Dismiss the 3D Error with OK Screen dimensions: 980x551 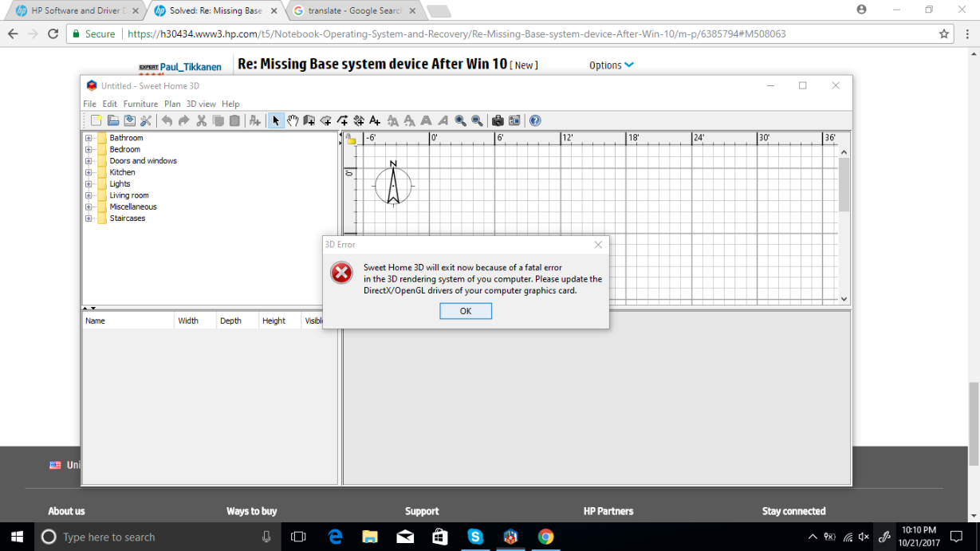pyautogui.click(x=466, y=311)
